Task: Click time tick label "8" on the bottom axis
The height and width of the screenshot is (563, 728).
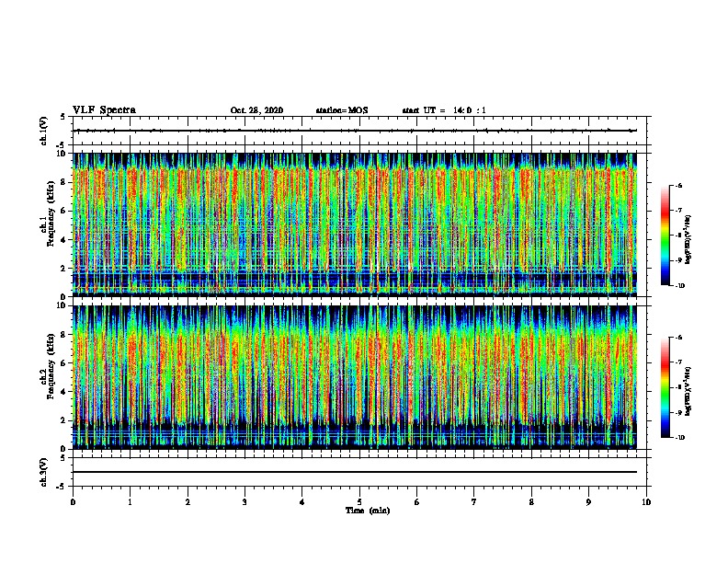Action: 531,502
